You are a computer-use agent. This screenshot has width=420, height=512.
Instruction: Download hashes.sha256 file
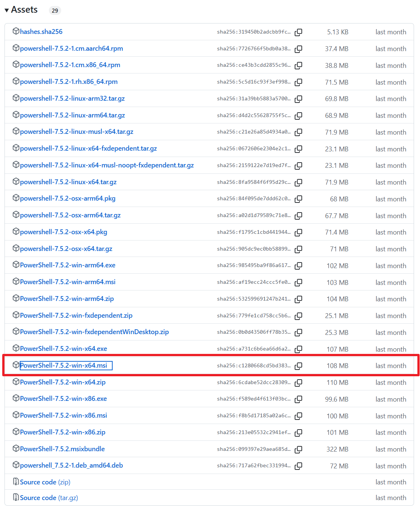(41, 32)
